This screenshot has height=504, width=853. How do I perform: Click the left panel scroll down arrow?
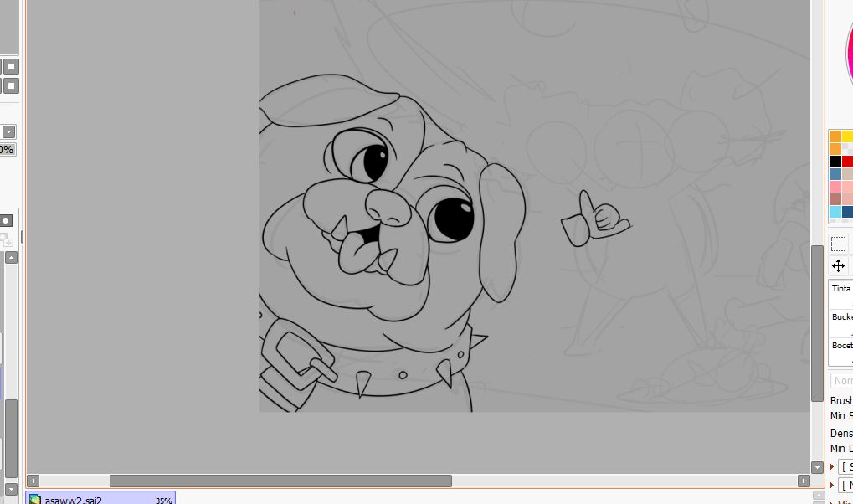tap(11, 489)
